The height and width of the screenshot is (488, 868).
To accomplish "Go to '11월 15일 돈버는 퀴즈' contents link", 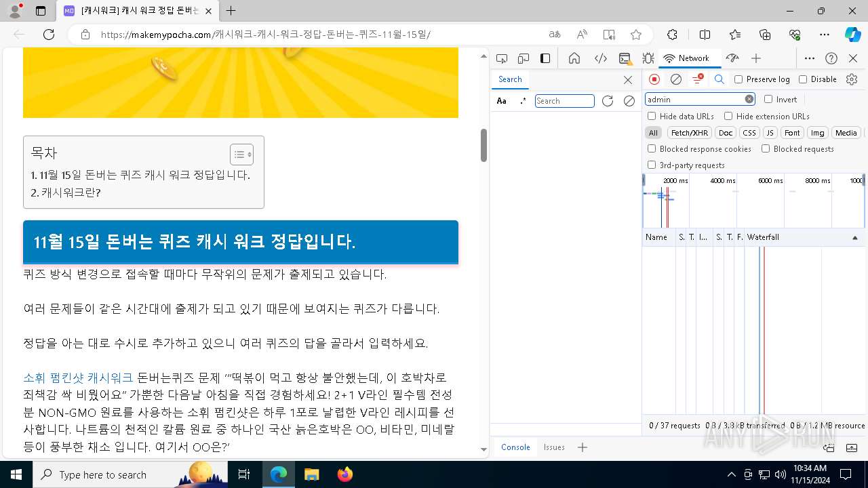I will [x=140, y=175].
